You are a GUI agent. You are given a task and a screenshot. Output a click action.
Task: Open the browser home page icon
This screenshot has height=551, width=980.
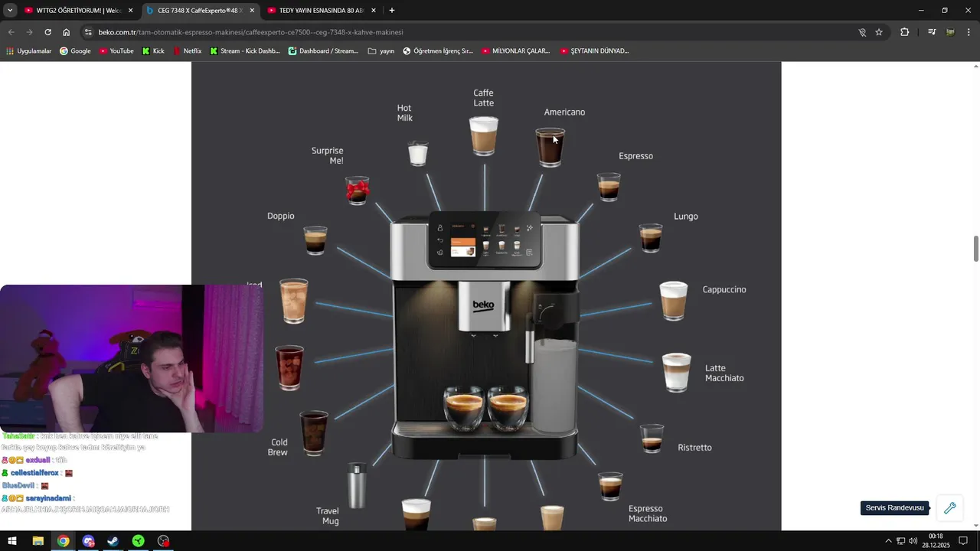click(x=66, y=32)
